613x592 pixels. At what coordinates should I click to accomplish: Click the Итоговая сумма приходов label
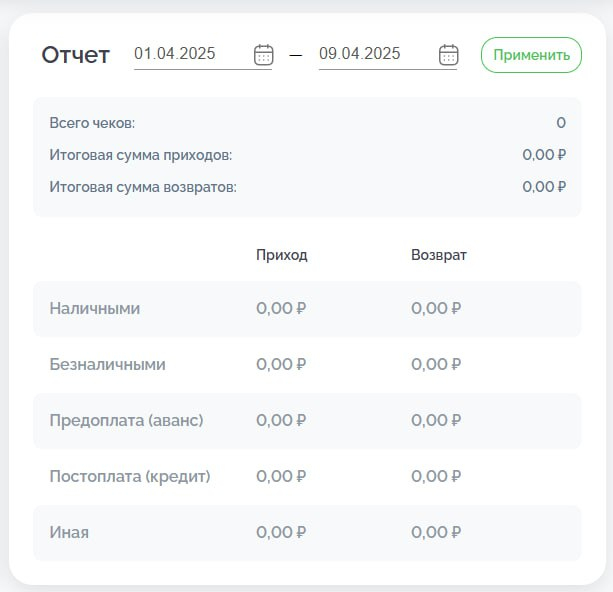tap(141, 155)
